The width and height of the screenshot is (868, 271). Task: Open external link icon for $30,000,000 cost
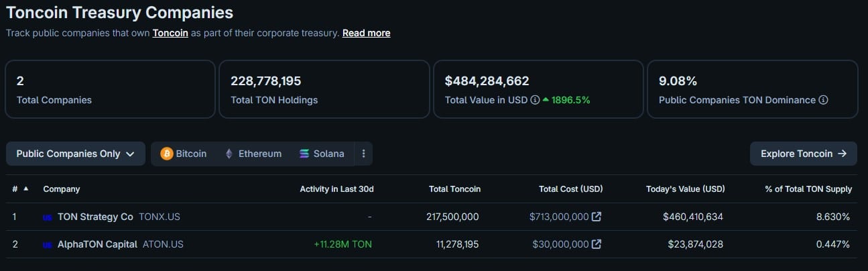tap(597, 244)
